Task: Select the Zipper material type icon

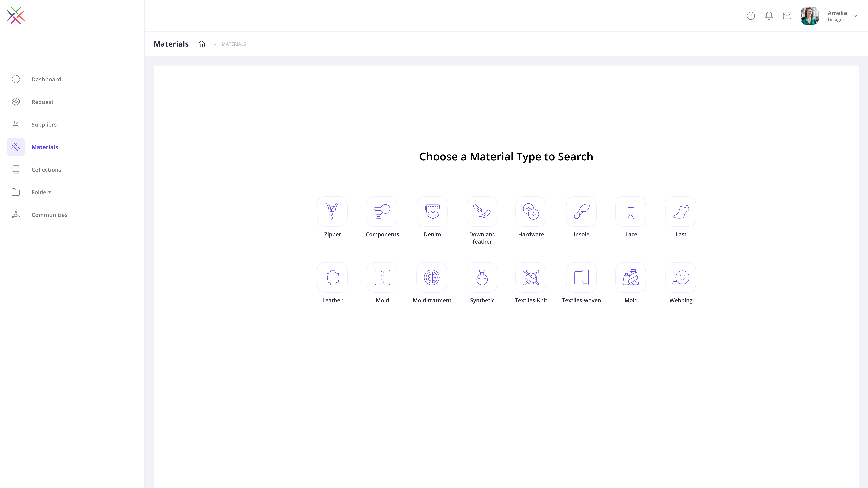Action: tap(332, 211)
